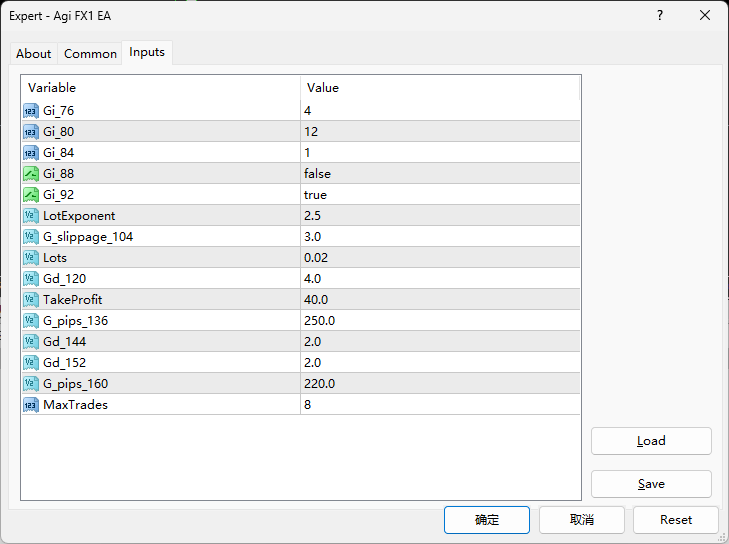Image resolution: width=729 pixels, height=544 pixels.
Task: Select the G_slippage_104 variable name
Action: tap(88, 237)
